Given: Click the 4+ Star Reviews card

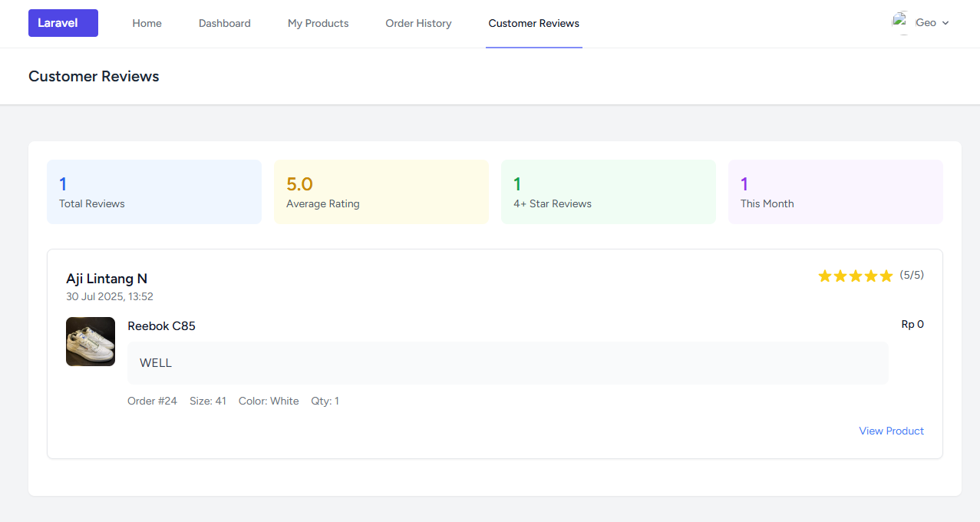Looking at the screenshot, I should (609, 192).
